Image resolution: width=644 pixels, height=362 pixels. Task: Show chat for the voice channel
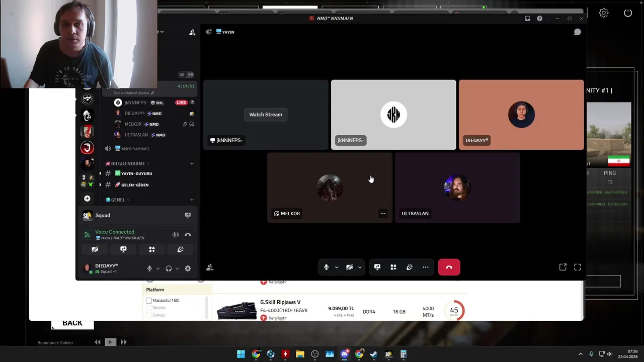coord(578,32)
